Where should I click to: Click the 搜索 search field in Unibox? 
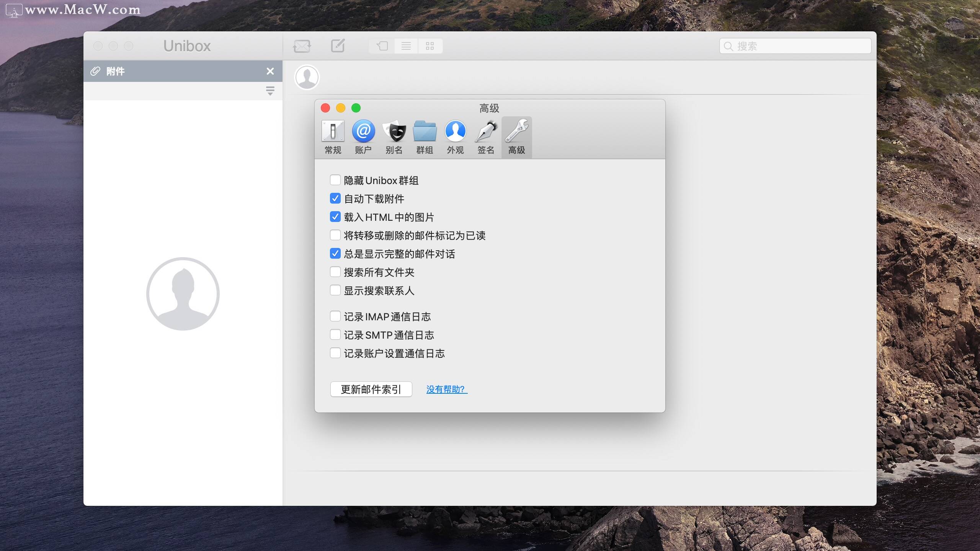tap(795, 46)
